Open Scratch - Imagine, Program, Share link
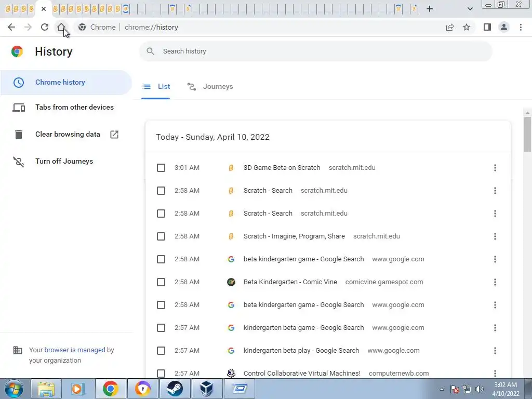Screen dimensions: 532x399 (294, 236)
